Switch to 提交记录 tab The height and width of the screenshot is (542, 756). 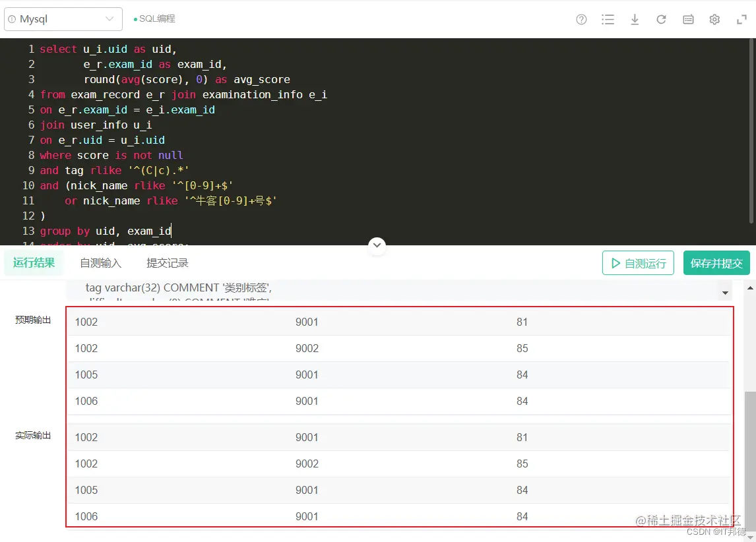(x=168, y=263)
